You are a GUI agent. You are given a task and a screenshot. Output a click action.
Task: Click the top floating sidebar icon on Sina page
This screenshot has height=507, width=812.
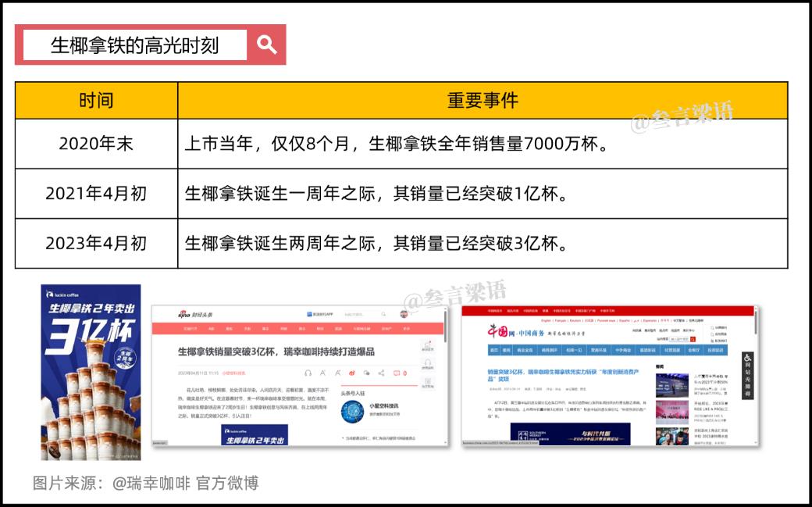tap(428, 346)
